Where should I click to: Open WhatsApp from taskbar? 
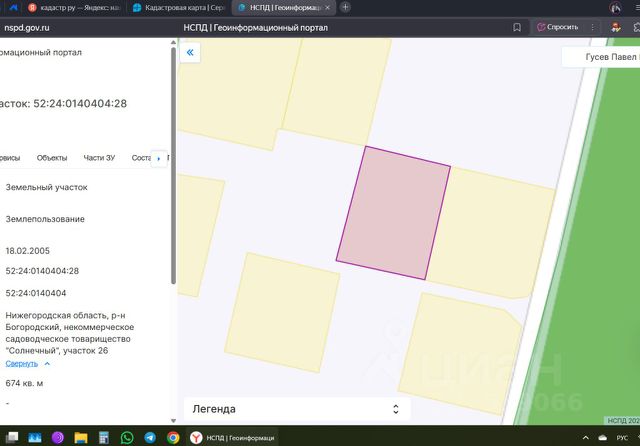[x=127, y=437]
